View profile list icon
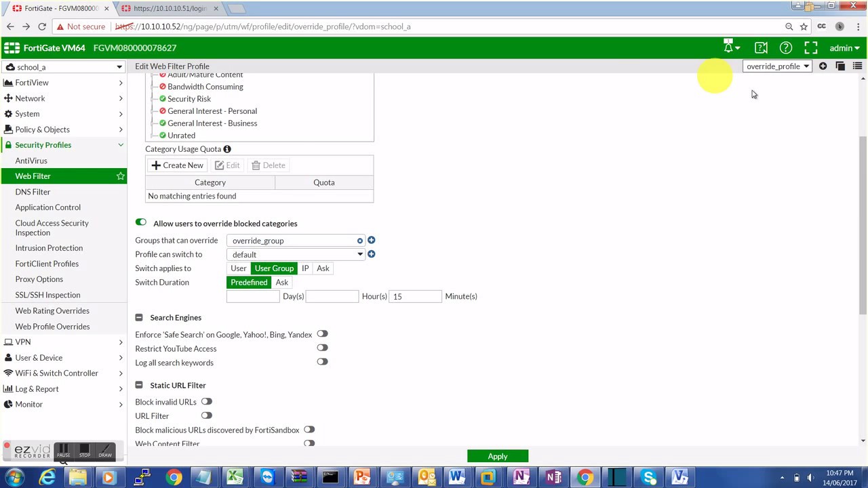The height and width of the screenshot is (488, 868). (x=857, y=66)
